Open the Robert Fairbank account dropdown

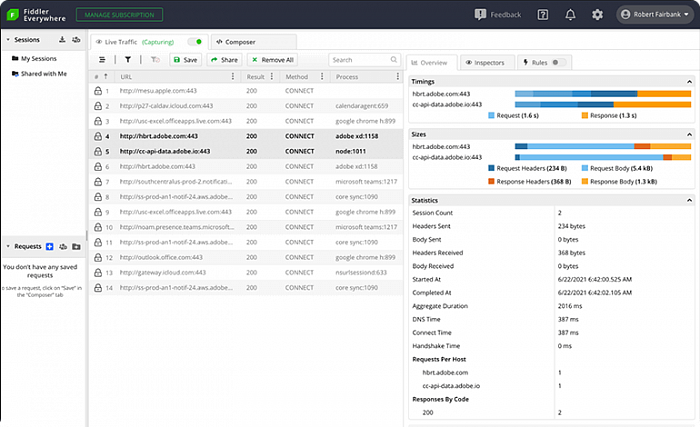click(x=655, y=15)
